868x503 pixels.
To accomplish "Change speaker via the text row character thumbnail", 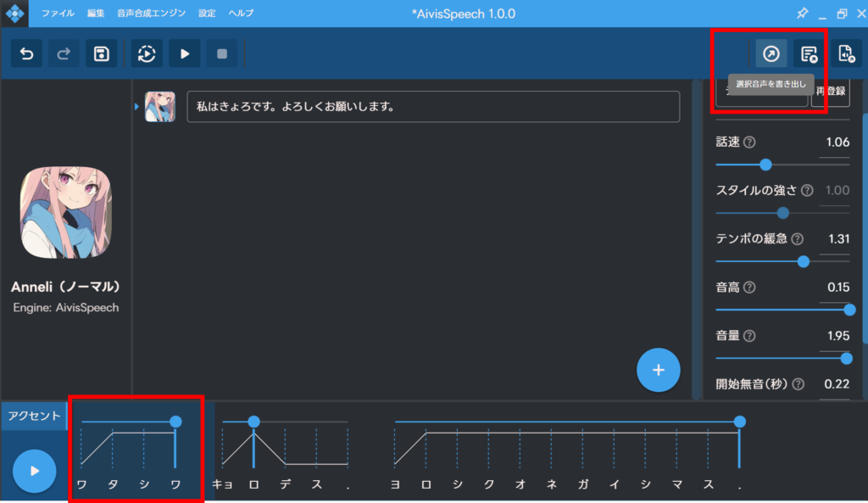I will [x=160, y=106].
